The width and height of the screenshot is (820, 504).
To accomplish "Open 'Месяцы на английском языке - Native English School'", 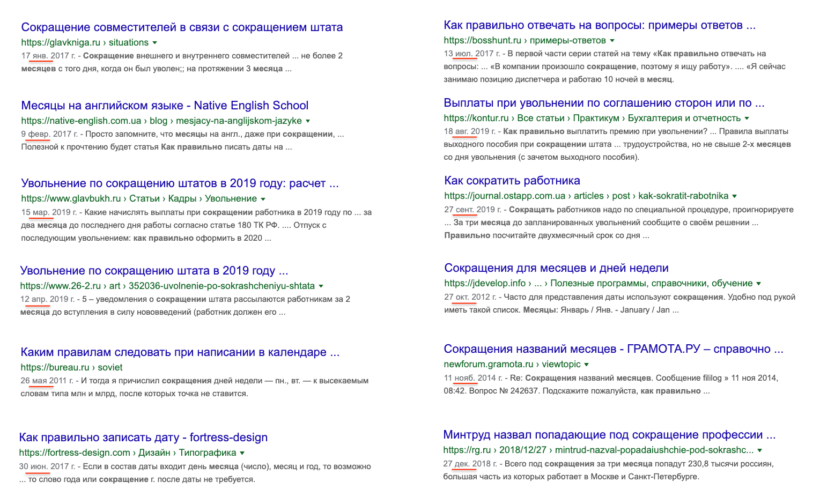I will coord(165,106).
